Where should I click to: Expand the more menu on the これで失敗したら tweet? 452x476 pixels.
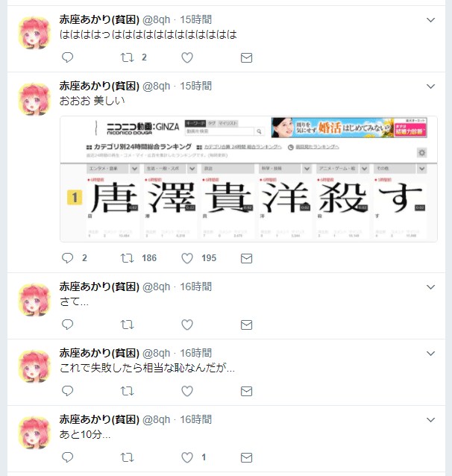431,354
